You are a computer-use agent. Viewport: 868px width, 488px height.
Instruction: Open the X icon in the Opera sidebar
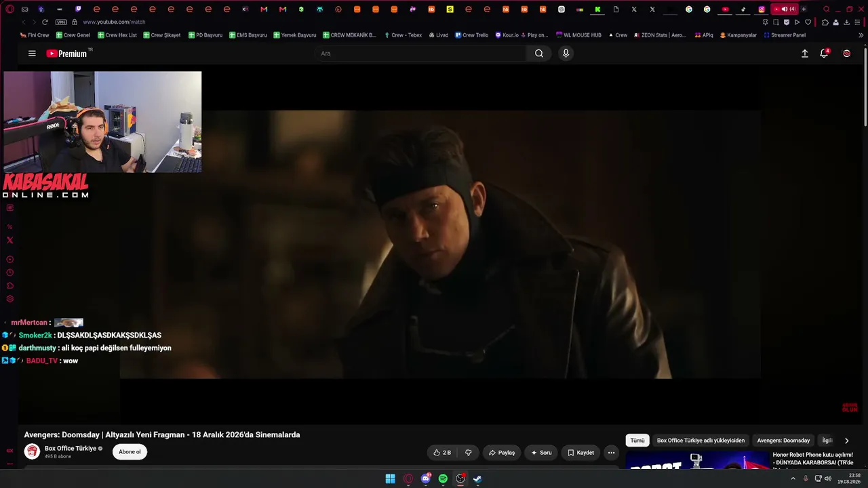[9, 240]
